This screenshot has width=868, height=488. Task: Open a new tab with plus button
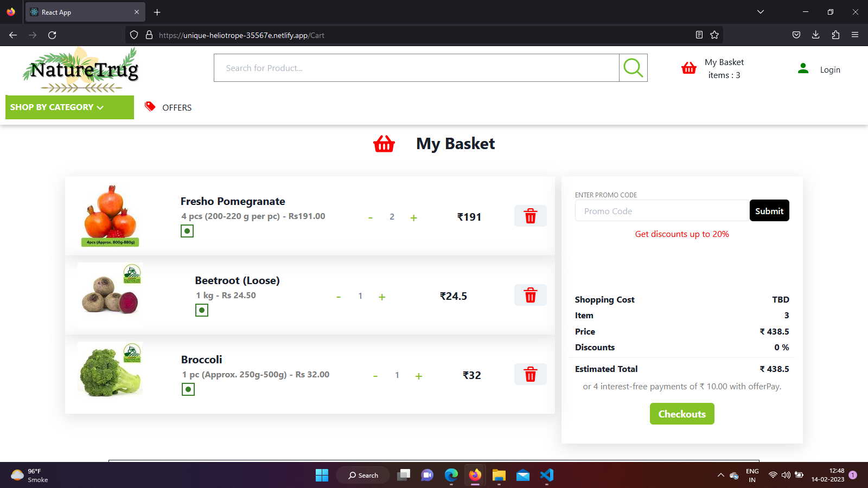(x=157, y=12)
